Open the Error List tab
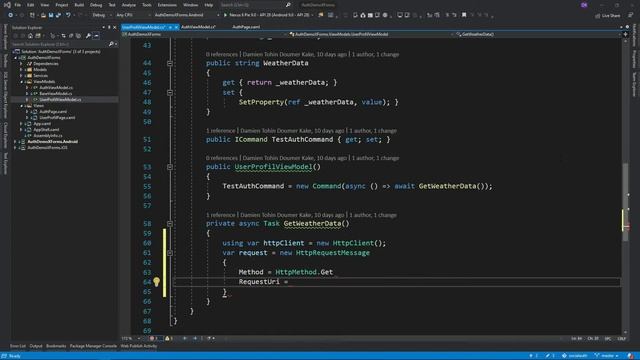The height and width of the screenshot is (360, 640). pos(18,346)
